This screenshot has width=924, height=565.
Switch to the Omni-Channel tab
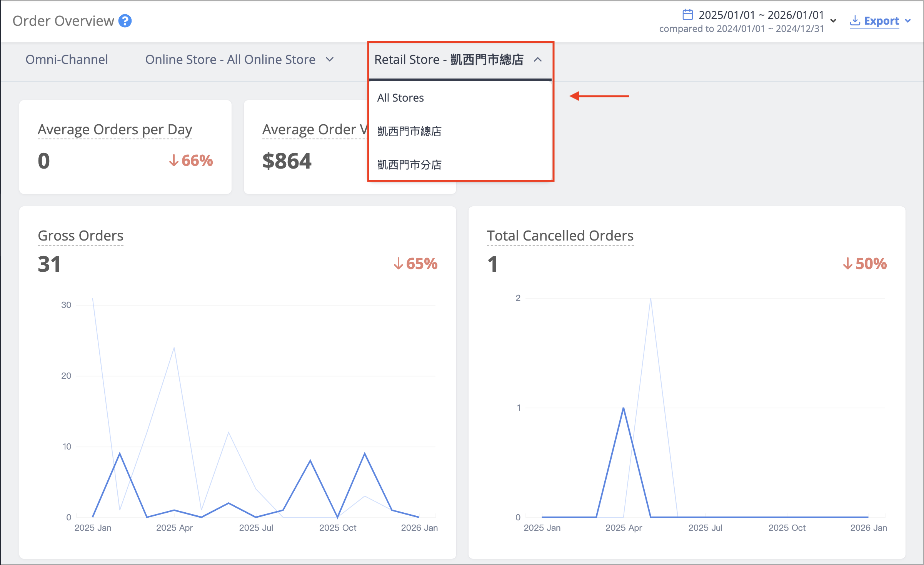pos(67,60)
